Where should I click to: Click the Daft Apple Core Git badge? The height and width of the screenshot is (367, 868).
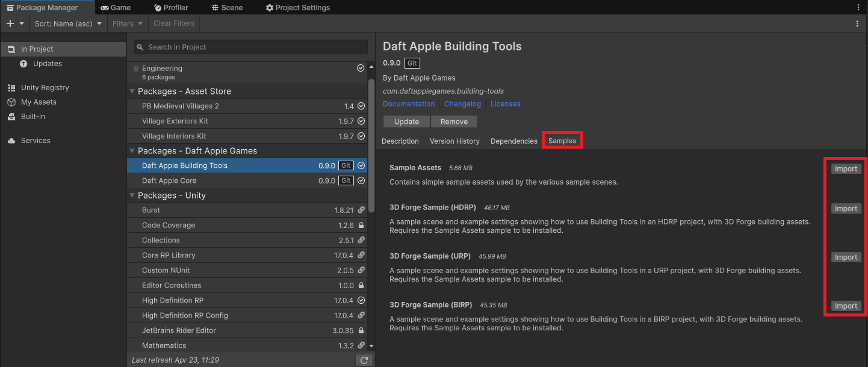(346, 180)
